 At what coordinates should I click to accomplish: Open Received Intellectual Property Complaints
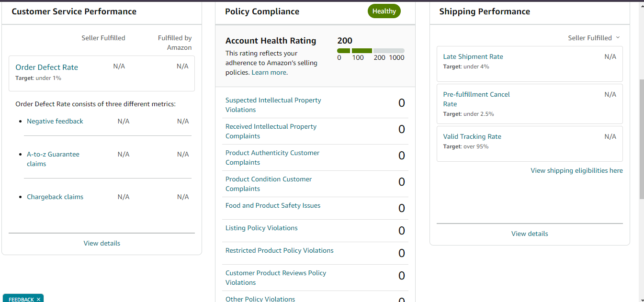tap(271, 131)
